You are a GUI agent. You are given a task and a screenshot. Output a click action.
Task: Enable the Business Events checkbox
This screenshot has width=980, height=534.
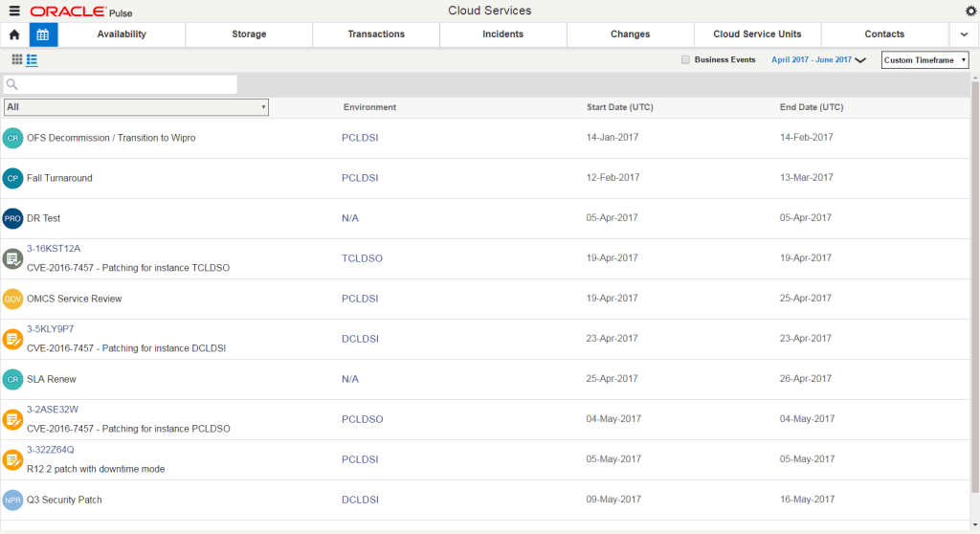tap(685, 60)
